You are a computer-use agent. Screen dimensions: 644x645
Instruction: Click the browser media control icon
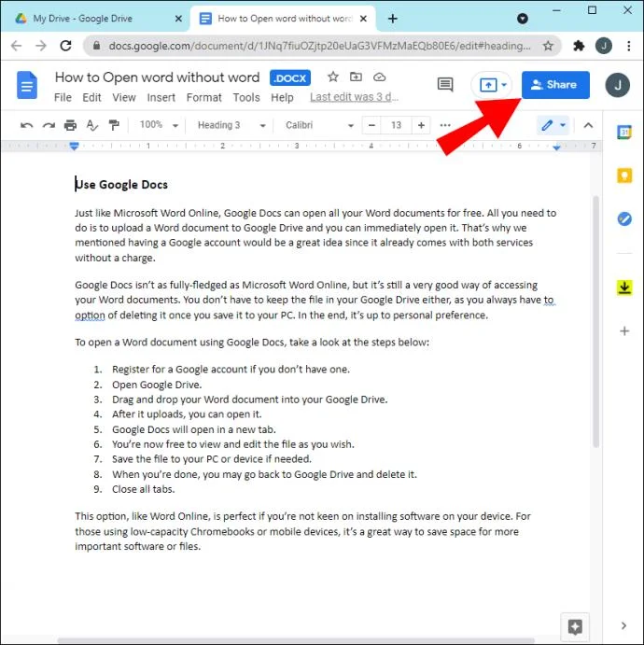click(523, 19)
